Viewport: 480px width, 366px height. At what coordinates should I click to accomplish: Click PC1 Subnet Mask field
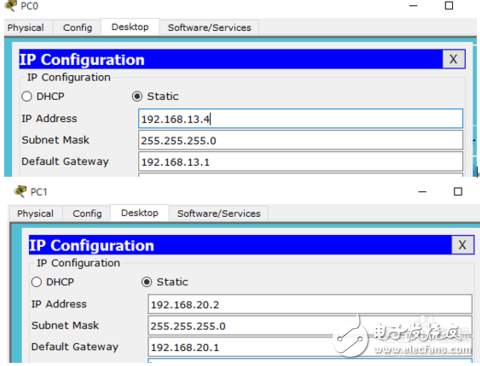pos(310,325)
